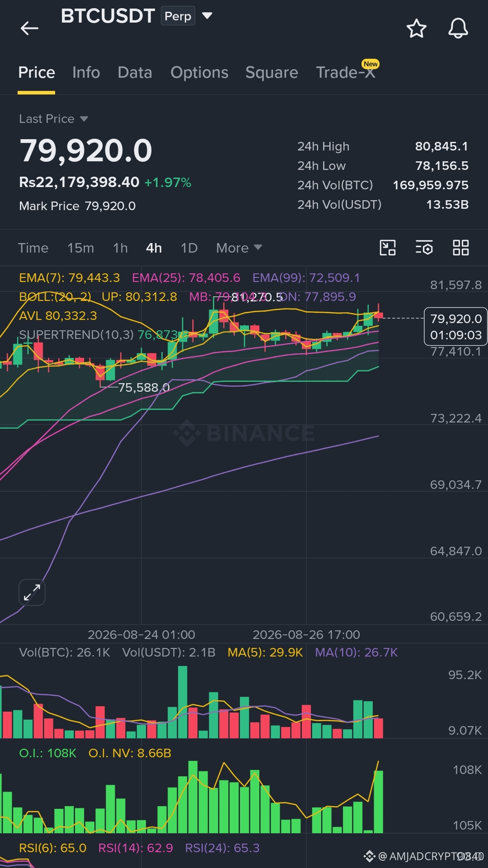Tap the 2026-08-24 01:00 time axis label
The image size is (488, 868).
[x=141, y=634]
